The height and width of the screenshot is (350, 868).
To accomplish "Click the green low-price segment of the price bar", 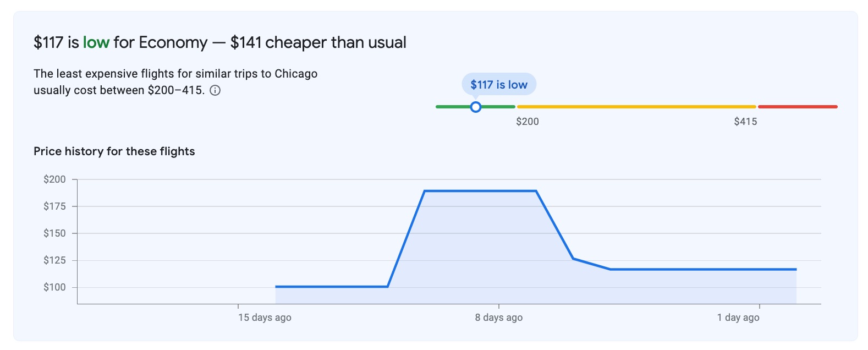I will pos(451,106).
